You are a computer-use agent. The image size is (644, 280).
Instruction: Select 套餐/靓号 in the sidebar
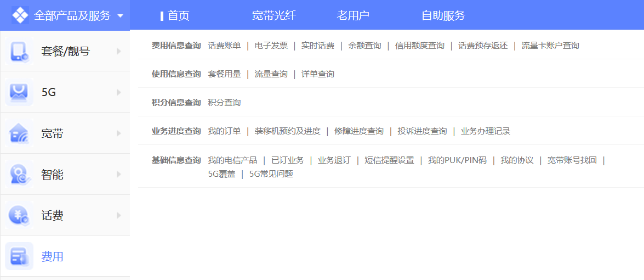(x=65, y=52)
